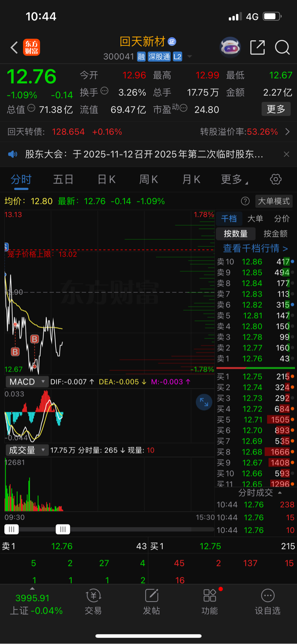The height and width of the screenshot is (644, 297).
Task: Open the 交易 trade icon
Action: point(93,602)
